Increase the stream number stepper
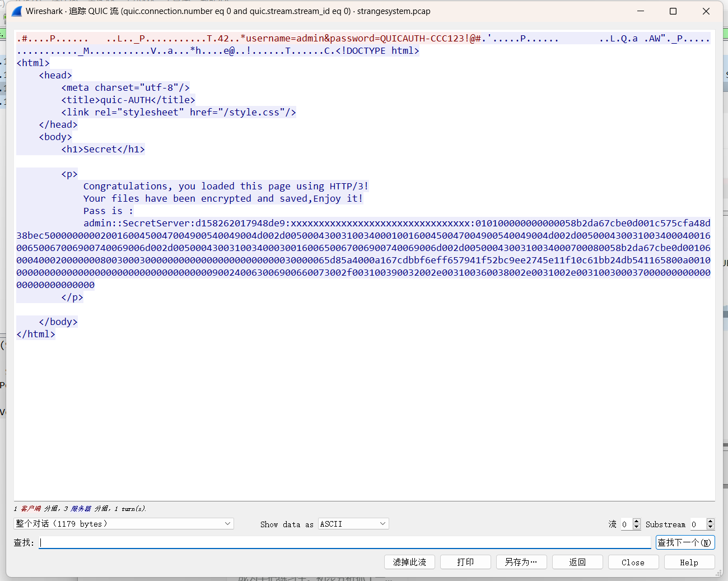The height and width of the screenshot is (581, 728). tap(636, 521)
